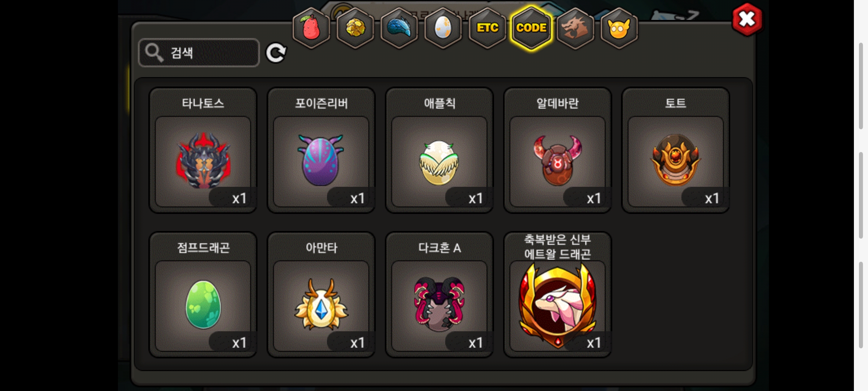Image resolution: width=868 pixels, height=391 pixels.
Task: Close the inventory with the red X
Action: (747, 19)
